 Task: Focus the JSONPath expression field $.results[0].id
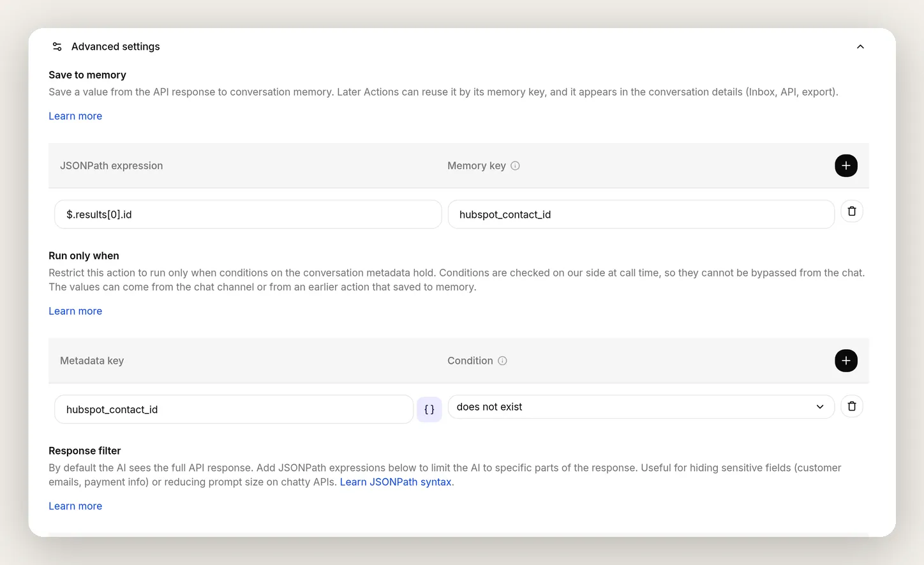(248, 215)
